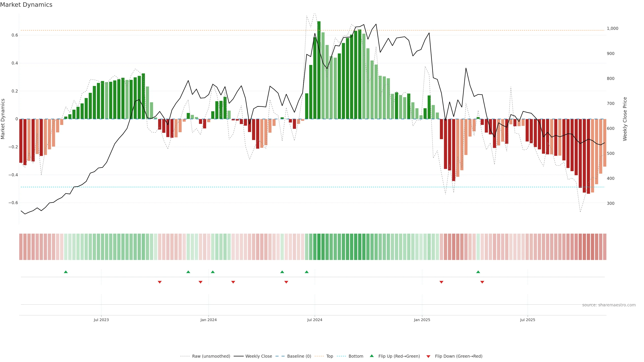The image size is (644, 362).
Task: Click green flip-up triangle just after Jan 2024
Action: [x=213, y=272]
